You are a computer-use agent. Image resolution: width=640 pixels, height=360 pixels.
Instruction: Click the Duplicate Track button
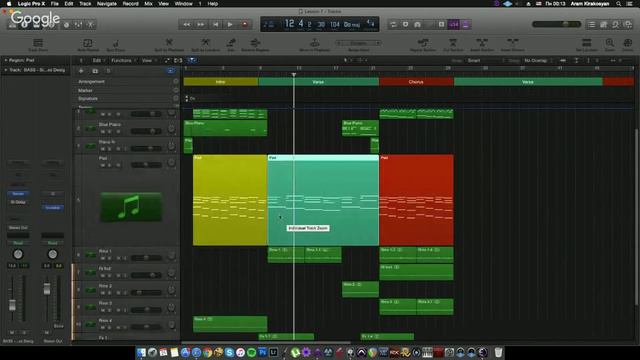point(95,71)
